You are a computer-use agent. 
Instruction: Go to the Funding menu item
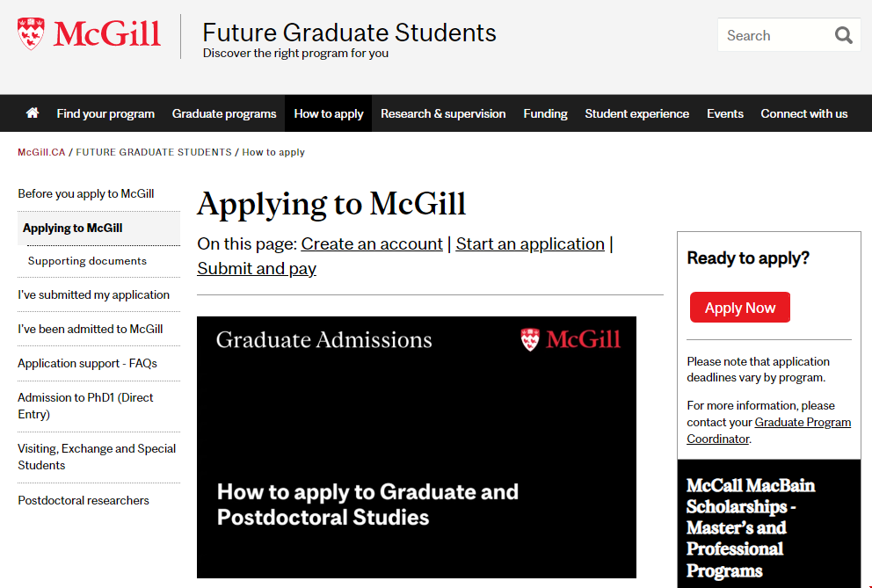point(545,113)
